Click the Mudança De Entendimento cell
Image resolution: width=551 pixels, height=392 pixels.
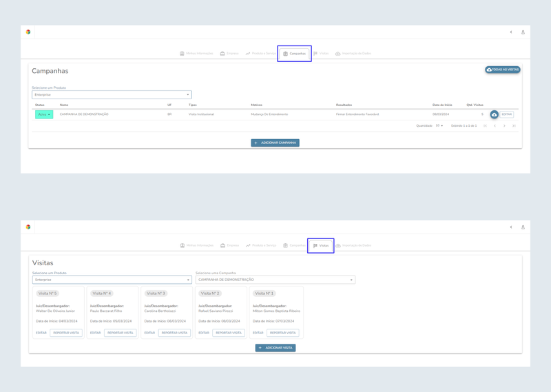coord(269,114)
